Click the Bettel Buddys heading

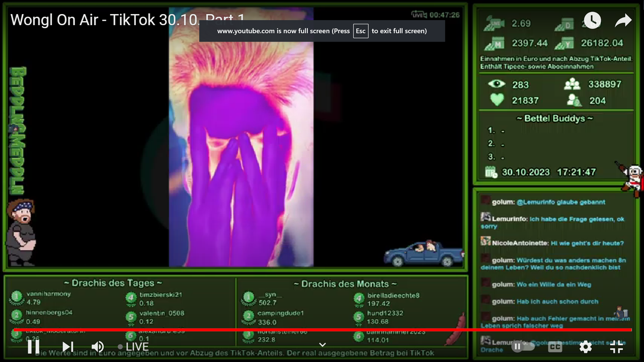554,119
